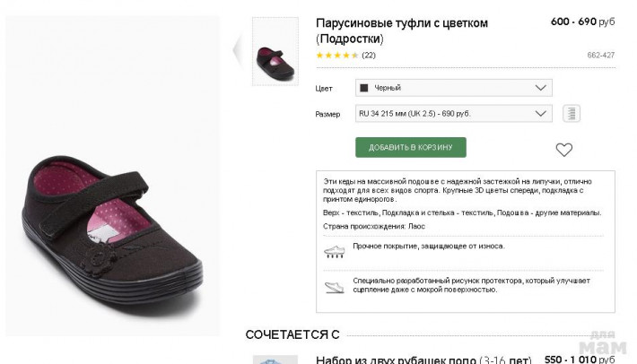Click the 600 - 690 руб price
This screenshot has height=364, width=637.
[582, 22]
